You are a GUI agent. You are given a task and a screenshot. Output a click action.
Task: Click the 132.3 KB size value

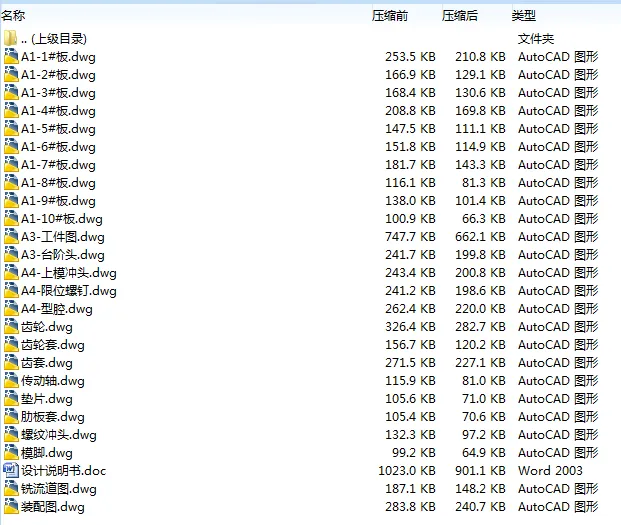click(410, 435)
